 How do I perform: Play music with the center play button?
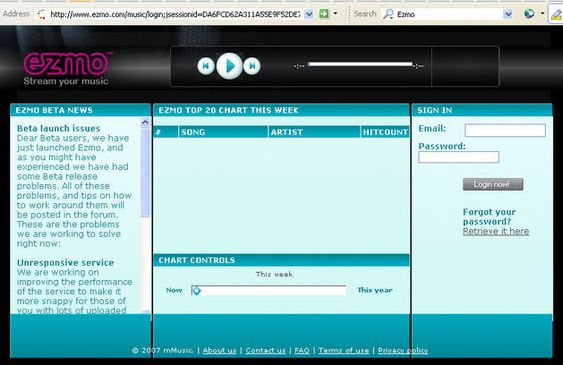coord(229,66)
